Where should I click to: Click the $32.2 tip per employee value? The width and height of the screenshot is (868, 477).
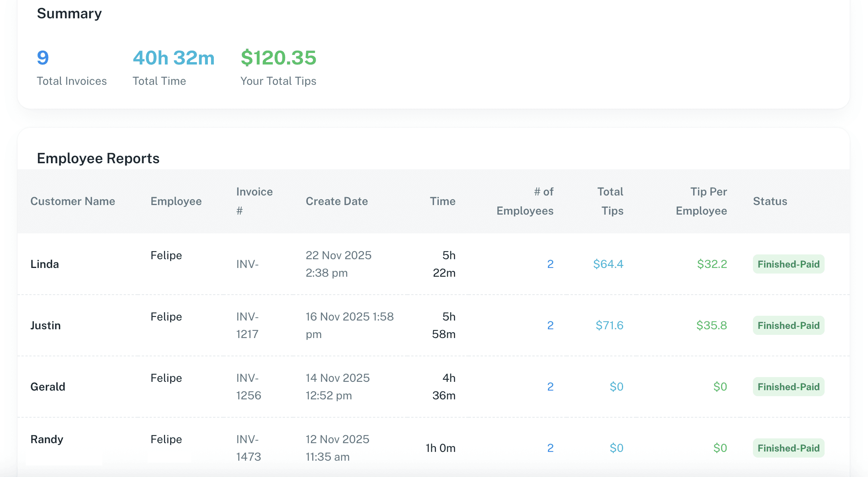(x=712, y=264)
